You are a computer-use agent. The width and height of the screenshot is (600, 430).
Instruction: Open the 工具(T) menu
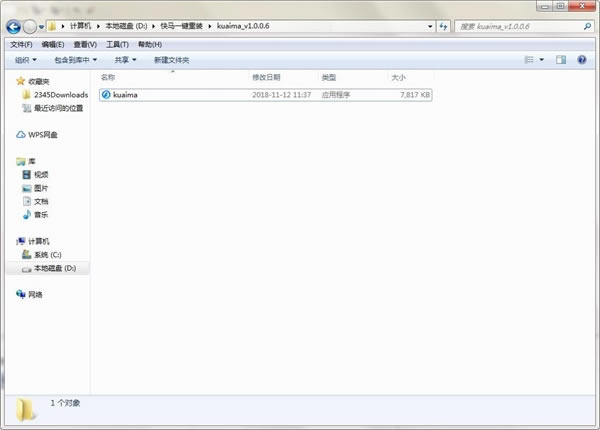(x=117, y=44)
